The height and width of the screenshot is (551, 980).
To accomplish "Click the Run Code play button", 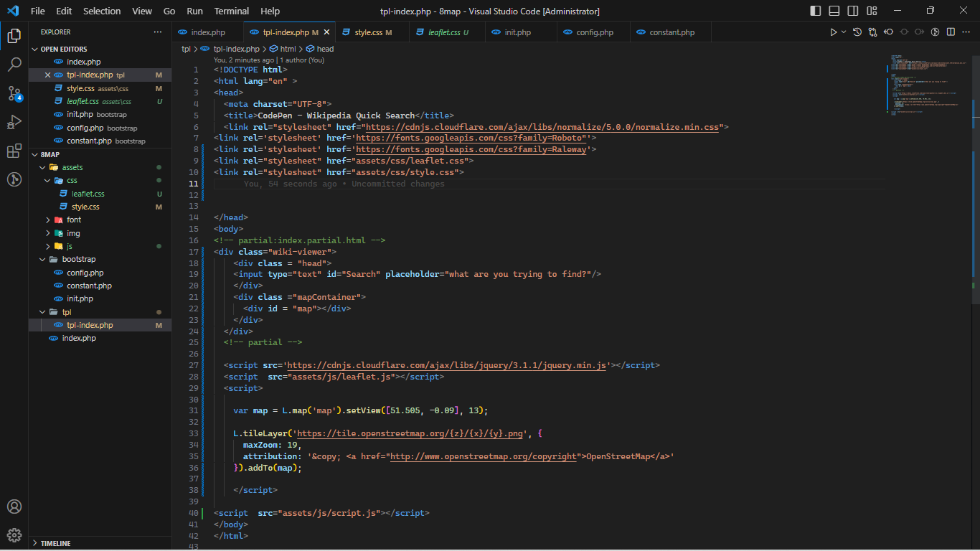I will pyautogui.click(x=833, y=32).
